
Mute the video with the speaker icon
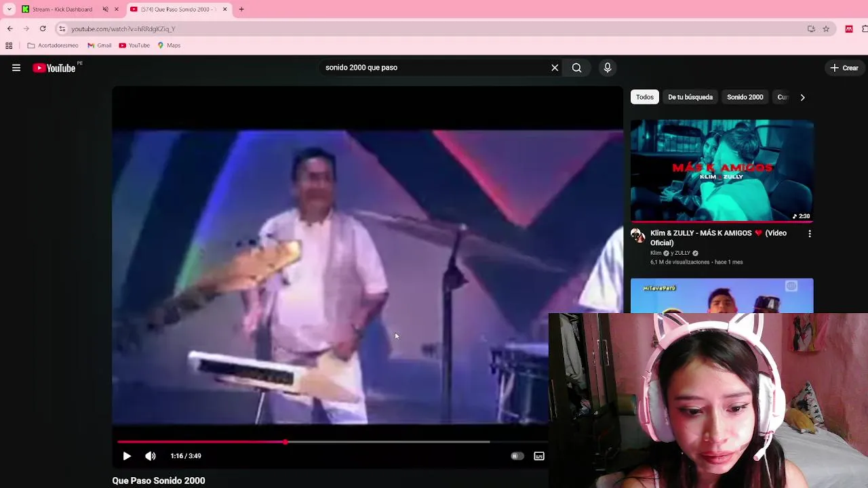(x=151, y=456)
